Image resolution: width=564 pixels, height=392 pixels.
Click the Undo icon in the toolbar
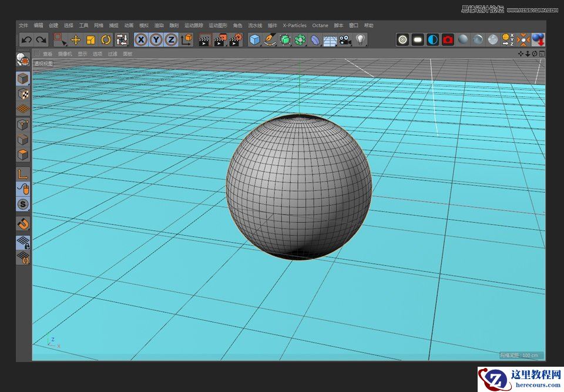tap(25, 39)
